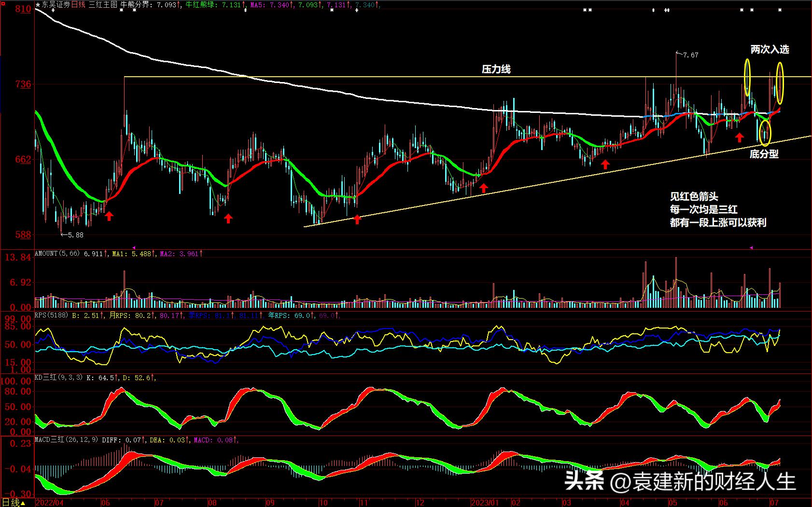Click the 810 price axis label

click(23, 9)
